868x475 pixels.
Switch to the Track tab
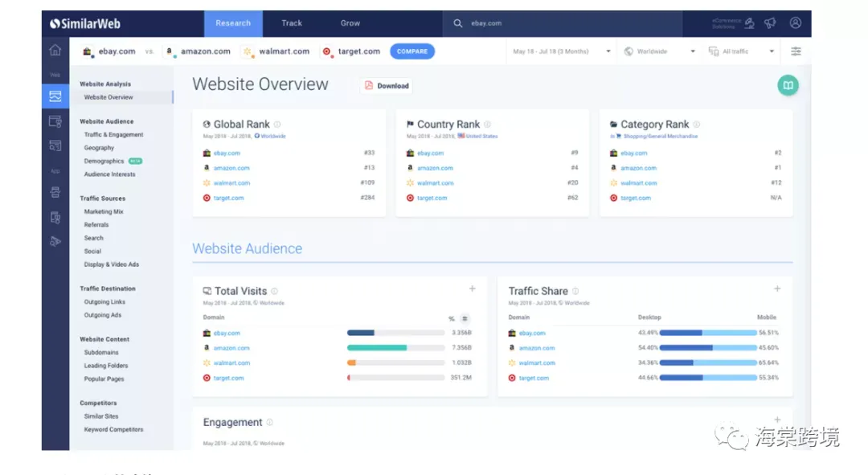[291, 23]
